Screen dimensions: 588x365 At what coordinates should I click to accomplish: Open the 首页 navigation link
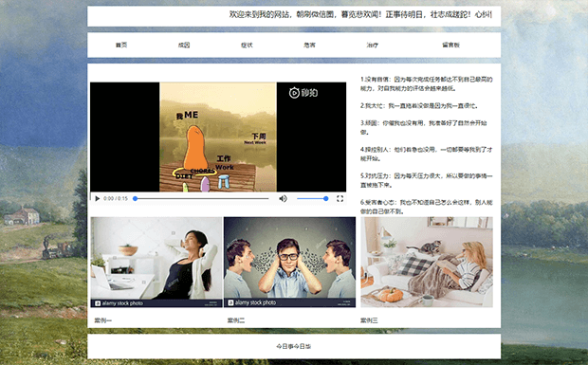[x=121, y=45]
